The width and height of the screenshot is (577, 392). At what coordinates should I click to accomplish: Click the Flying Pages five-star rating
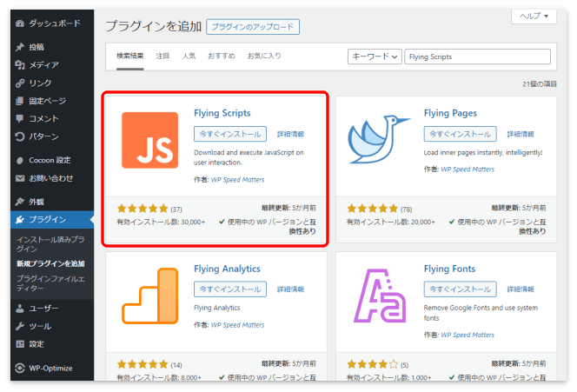373,209
